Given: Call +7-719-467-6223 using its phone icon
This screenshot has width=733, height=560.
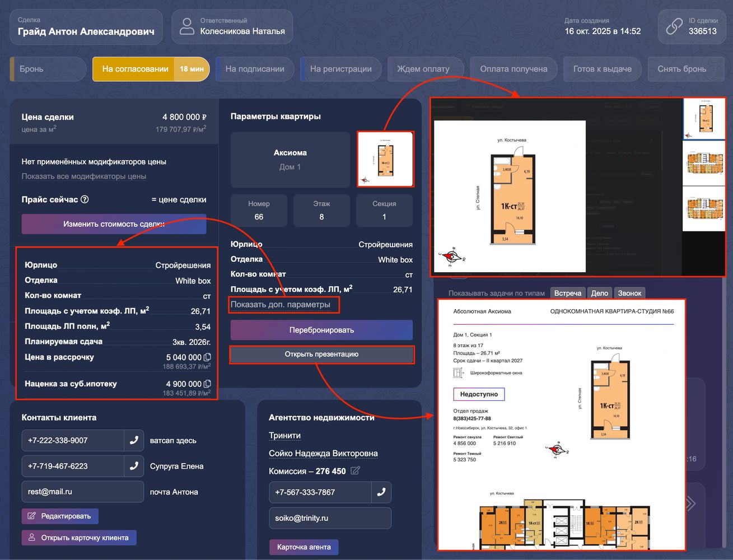Looking at the screenshot, I should point(134,466).
